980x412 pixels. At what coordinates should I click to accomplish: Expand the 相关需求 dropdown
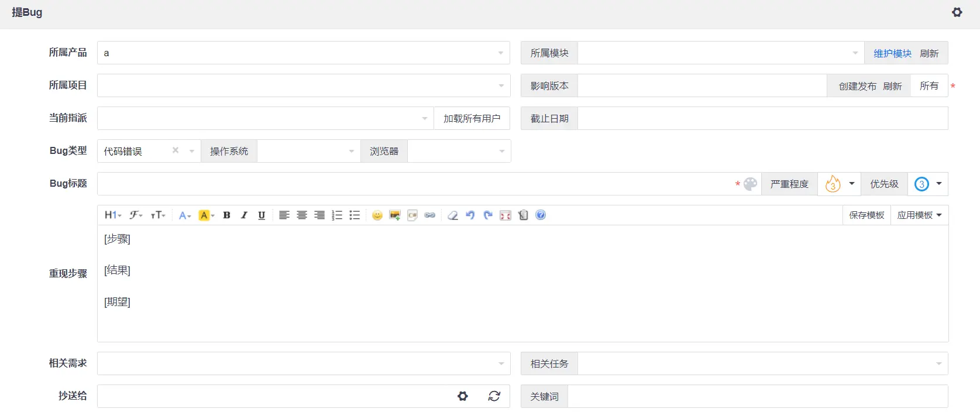coord(501,363)
